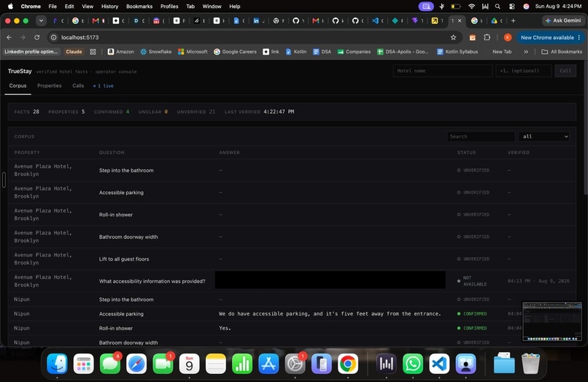Open Control Center in menu bar
The height and width of the screenshot is (382, 588).
[x=512, y=7]
